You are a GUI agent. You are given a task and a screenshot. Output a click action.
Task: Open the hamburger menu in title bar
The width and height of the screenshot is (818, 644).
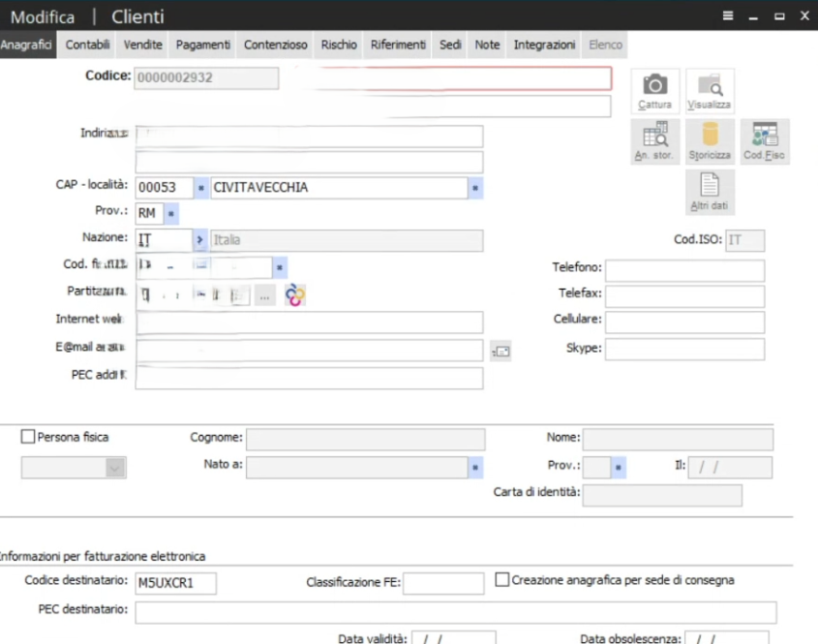[728, 15]
